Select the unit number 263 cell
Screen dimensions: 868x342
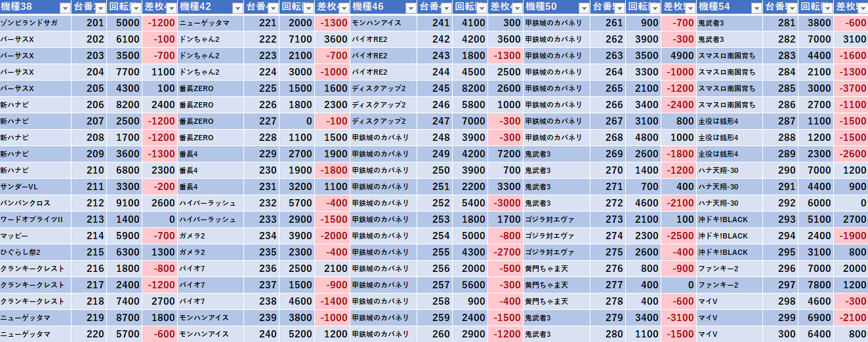[608, 56]
